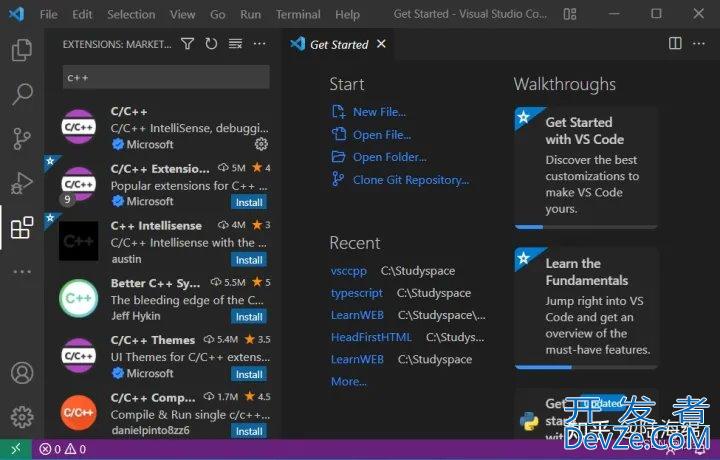Click the New File... link
Viewport: 720px width, 460px height.
click(x=379, y=112)
